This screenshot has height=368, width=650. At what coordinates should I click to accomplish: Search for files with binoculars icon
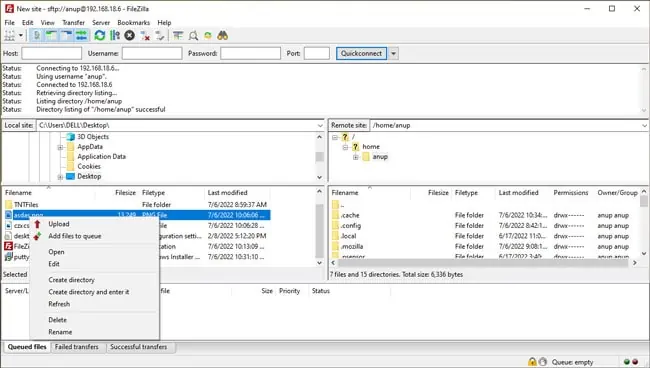(x=223, y=36)
